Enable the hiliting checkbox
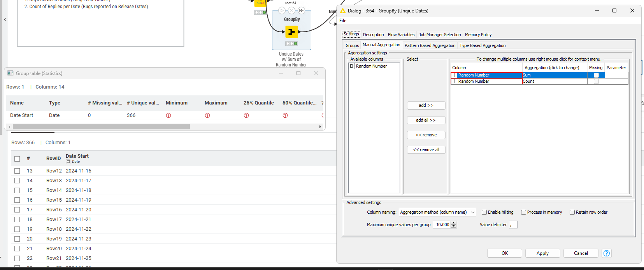Viewport: 644px width, 270px height. point(484,213)
